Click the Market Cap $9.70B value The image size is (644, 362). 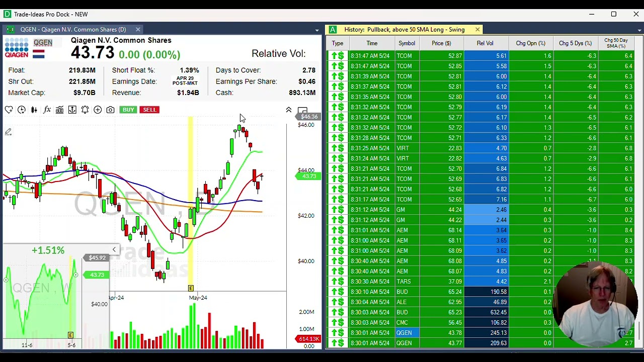click(84, 93)
